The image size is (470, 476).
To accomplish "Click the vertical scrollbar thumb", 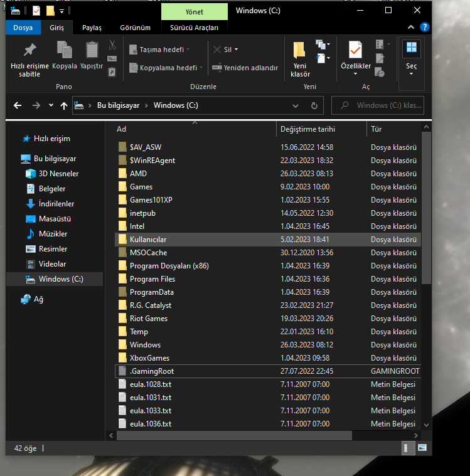I will [x=426, y=208].
